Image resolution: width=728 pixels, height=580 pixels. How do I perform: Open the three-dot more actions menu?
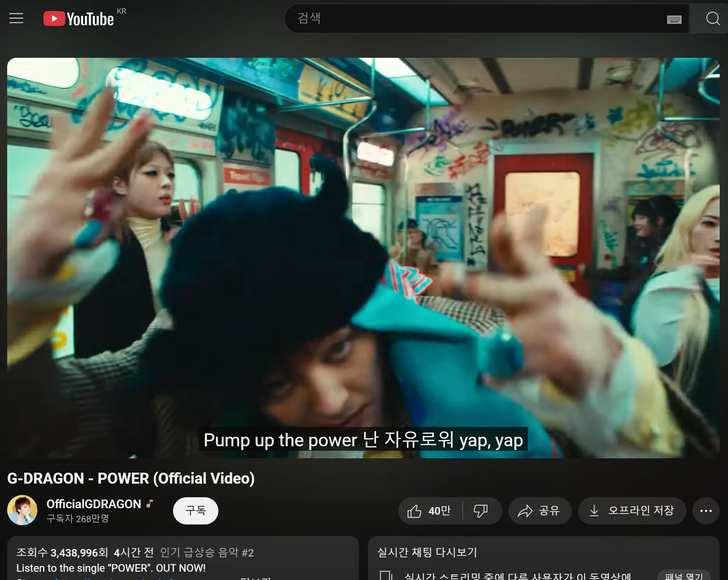point(706,511)
